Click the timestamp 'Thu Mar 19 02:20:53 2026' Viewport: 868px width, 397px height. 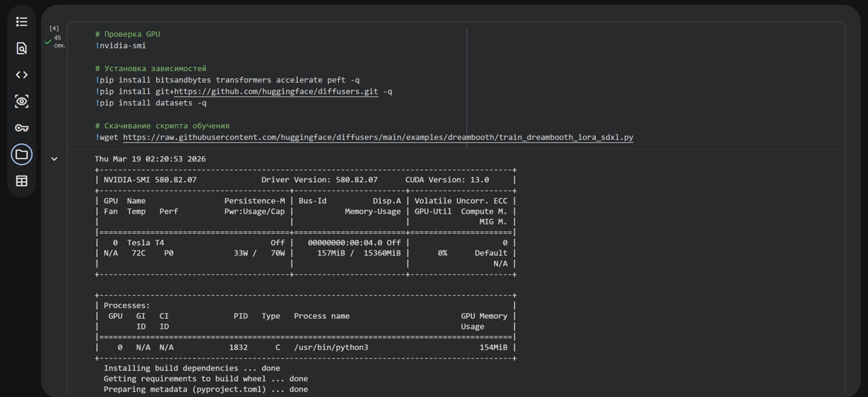[x=150, y=159]
